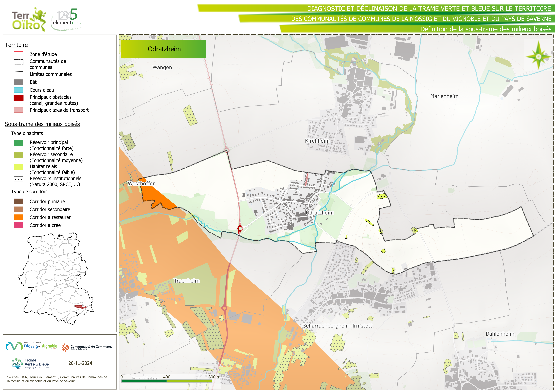555x392 pixels.
Task: Click the Cours d'eau blue swatch
Action: coord(19,90)
